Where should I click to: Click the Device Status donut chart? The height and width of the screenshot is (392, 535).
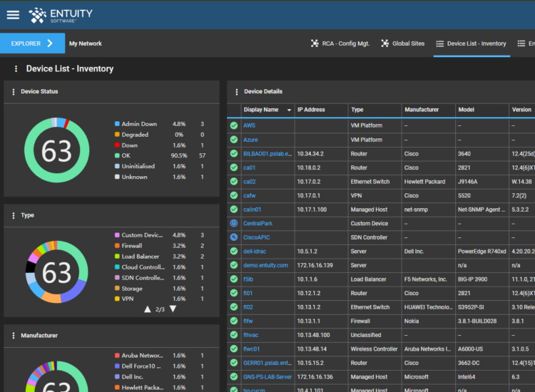[x=56, y=150]
